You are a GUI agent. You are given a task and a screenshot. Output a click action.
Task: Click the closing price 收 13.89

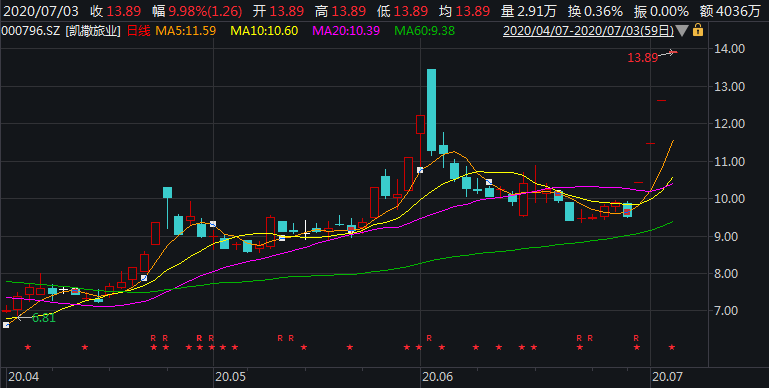[x=115, y=11]
